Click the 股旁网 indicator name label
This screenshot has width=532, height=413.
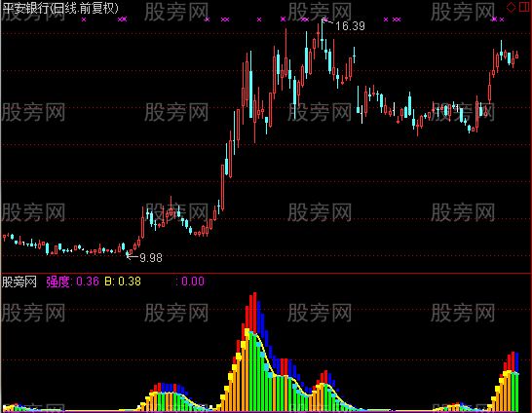tap(19, 282)
